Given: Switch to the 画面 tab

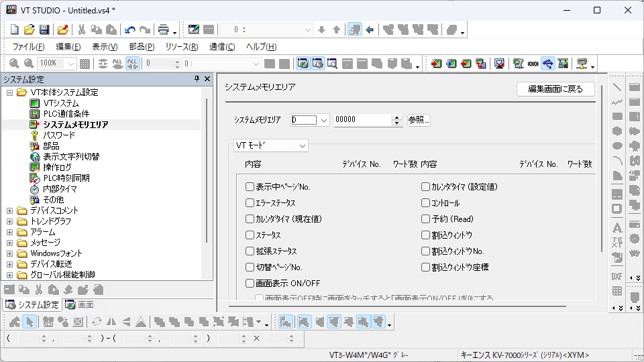Looking at the screenshot, I should pyautogui.click(x=80, y=305).
